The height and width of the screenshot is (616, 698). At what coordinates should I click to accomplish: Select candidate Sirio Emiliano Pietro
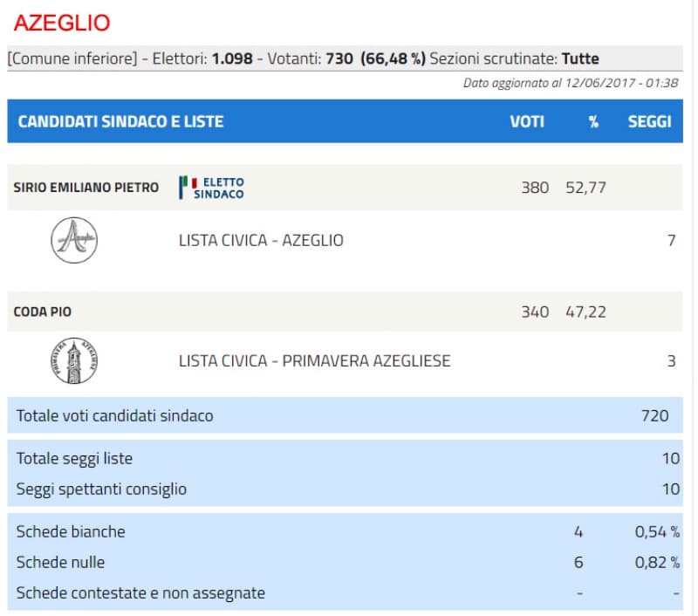coord(86,188)
